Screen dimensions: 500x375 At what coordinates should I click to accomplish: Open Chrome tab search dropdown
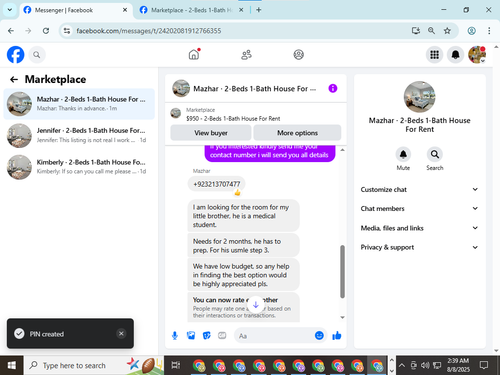tap(10, 10)
